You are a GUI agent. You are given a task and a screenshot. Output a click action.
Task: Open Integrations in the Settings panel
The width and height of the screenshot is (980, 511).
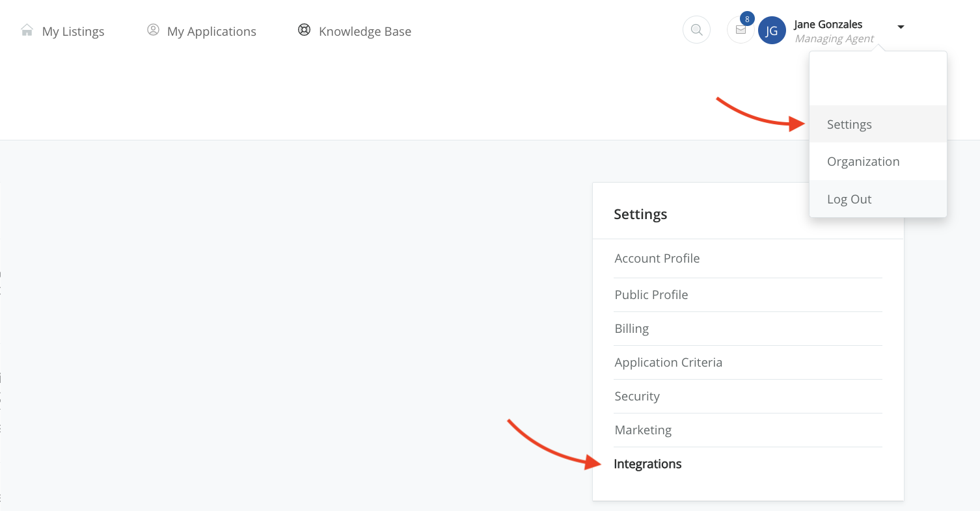click(x=647, y=464)
